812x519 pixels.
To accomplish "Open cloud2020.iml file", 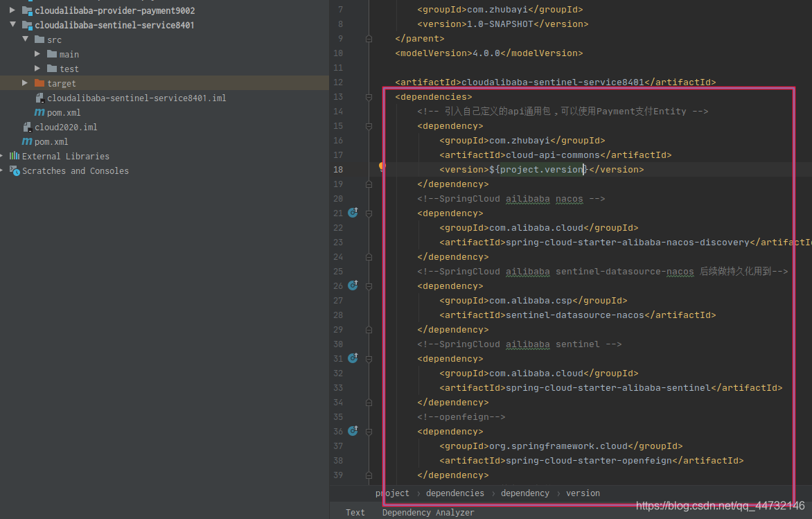I will coord(164,127).
